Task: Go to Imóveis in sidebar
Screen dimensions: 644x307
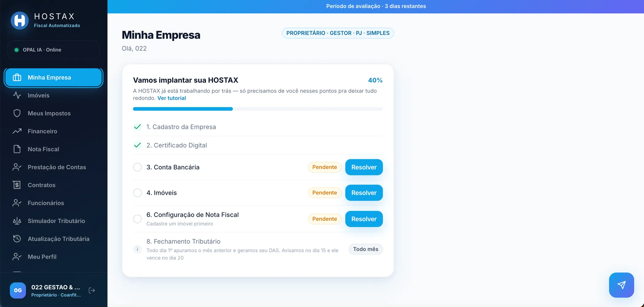Action: point(53,95)
